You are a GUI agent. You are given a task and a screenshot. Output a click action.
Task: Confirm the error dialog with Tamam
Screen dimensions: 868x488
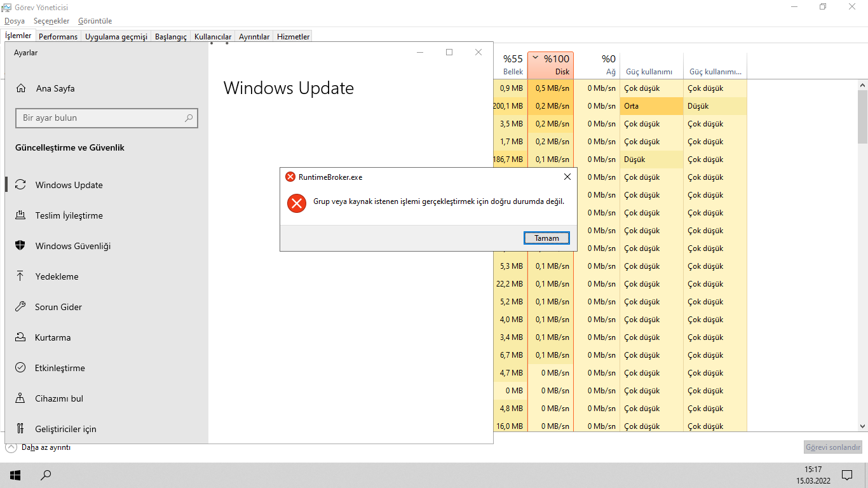[x=546, y=238]
